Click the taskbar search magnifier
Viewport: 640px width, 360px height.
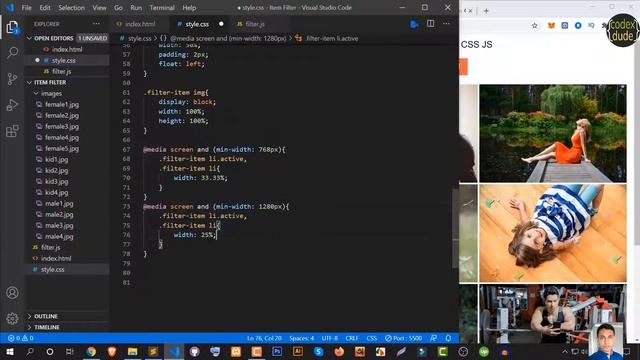pos(30,351)
